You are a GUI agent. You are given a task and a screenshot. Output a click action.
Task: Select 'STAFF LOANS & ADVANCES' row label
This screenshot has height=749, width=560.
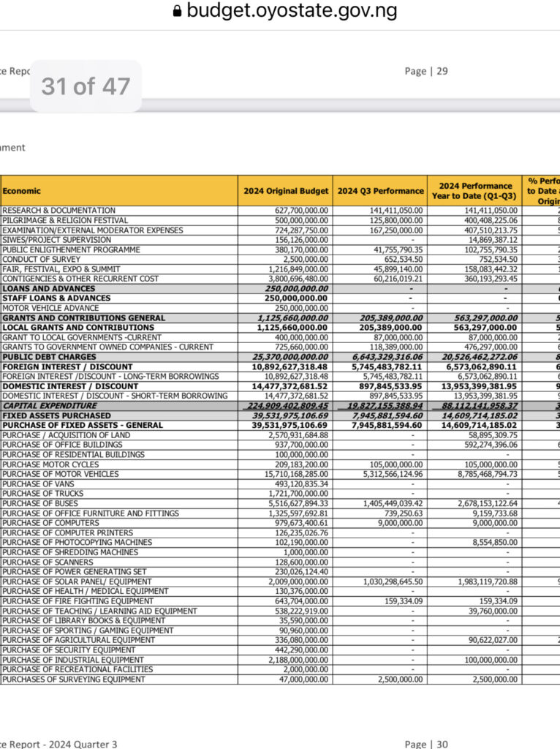[x=56, y=298]
